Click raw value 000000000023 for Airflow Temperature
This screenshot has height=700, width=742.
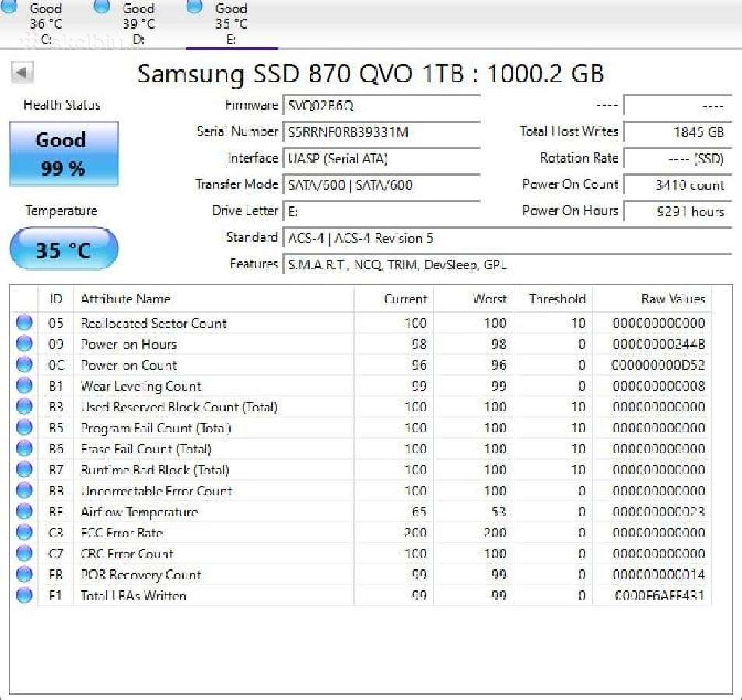658,512
